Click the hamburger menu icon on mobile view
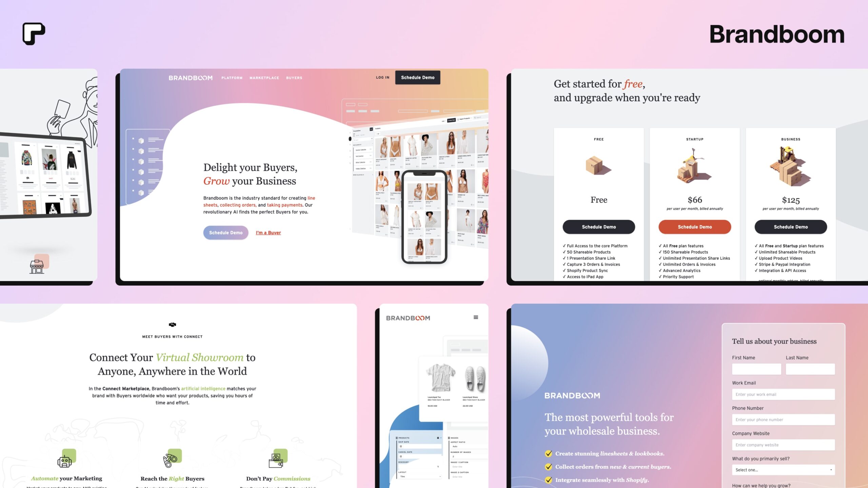 [x=476, y=317]
